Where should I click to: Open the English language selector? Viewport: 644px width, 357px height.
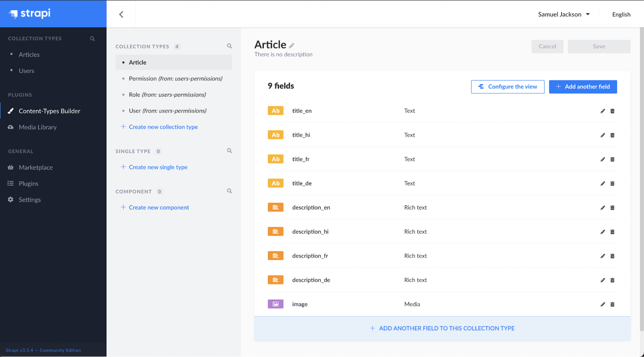point(621,14)
